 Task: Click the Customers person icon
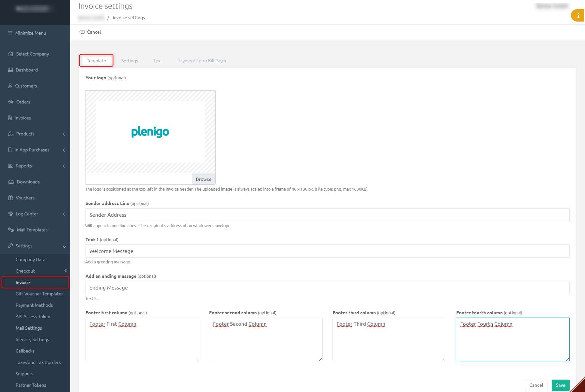point(10,86)
